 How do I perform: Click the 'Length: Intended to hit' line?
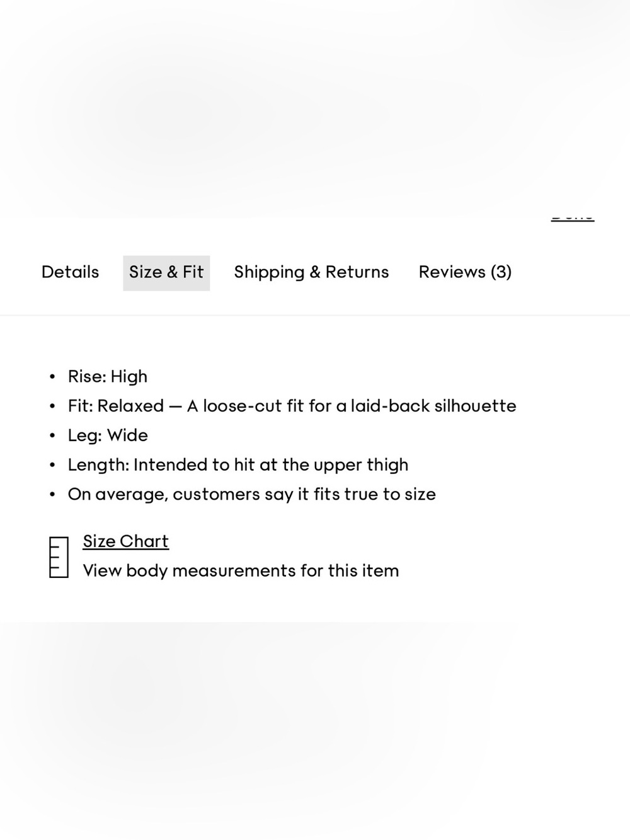tap(238, 465)
